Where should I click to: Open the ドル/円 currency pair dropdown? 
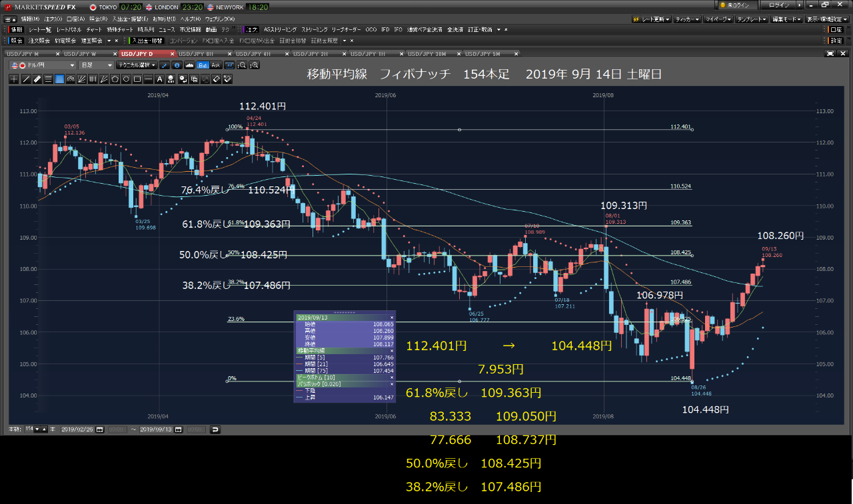(43, 65)
